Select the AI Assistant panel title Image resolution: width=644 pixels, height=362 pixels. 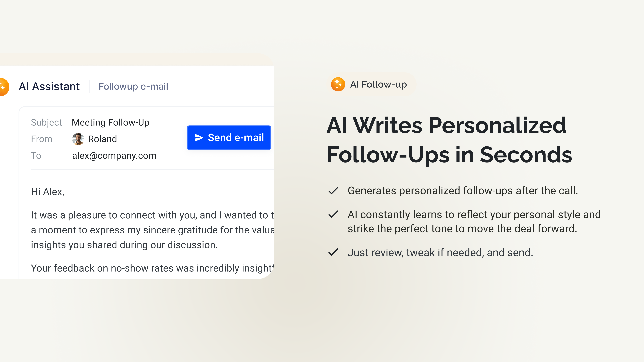[x=49, y=86]
